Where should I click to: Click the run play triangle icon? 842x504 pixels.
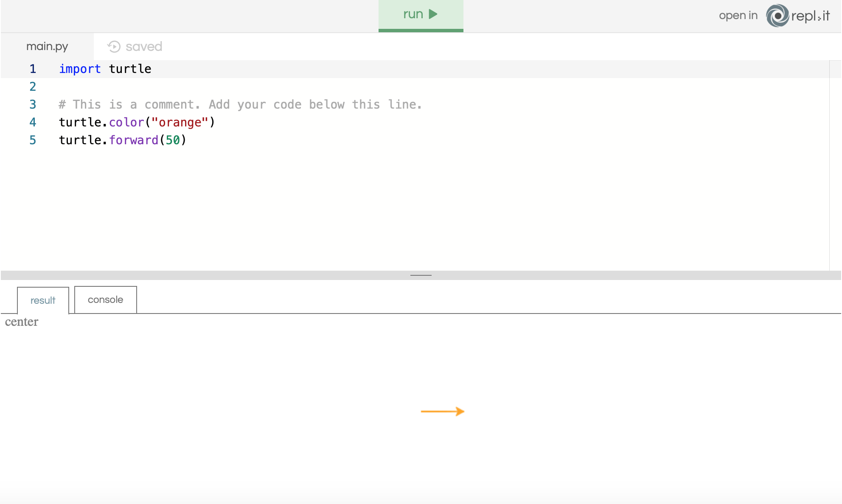tap(433, 14)
